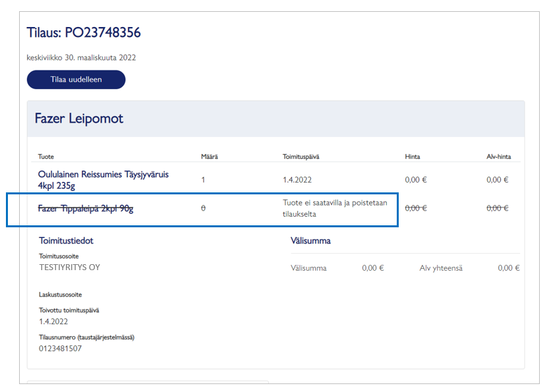Click the Alv-hinta column header
549x392 pixels.
498,157
